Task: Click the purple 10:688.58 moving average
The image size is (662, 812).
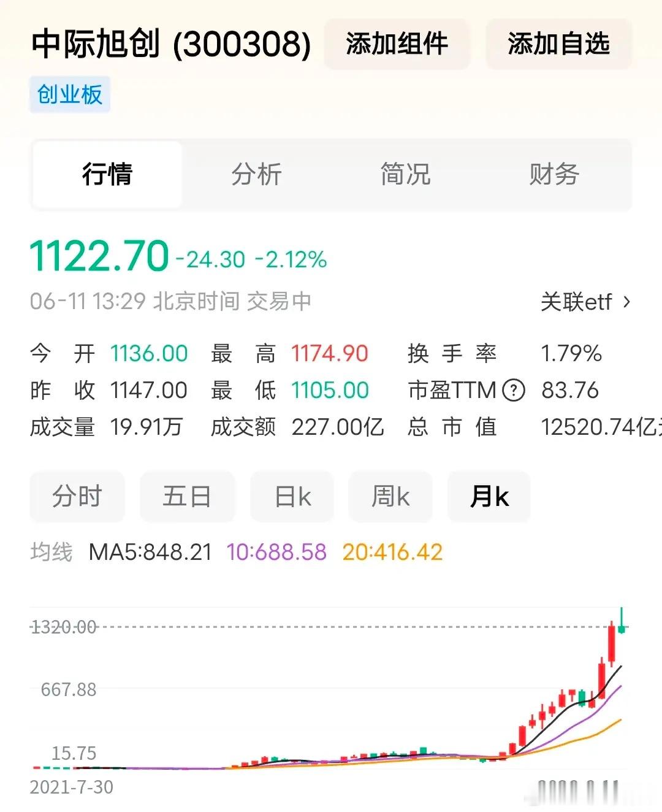Action: click(x=276, y=552)
